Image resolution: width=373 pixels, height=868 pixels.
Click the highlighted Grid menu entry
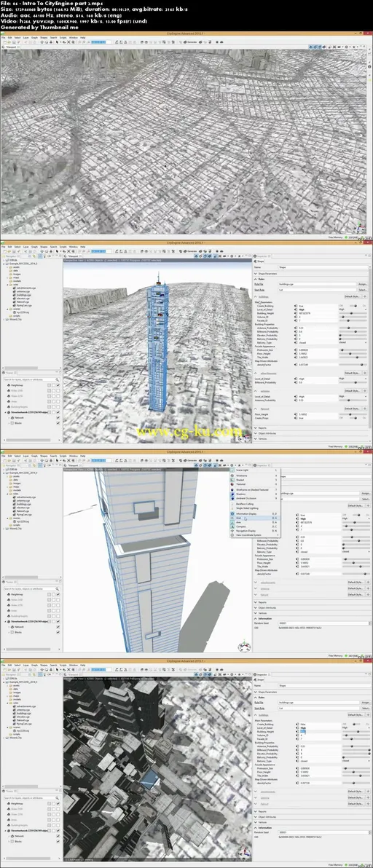255,518
